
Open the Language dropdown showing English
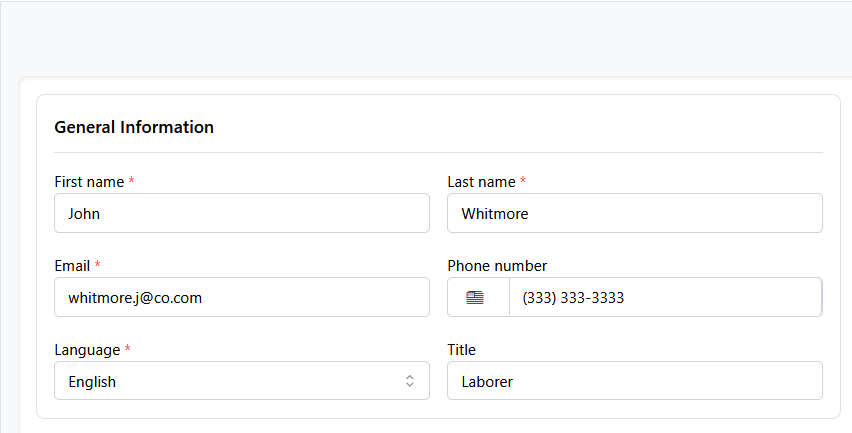point(241,381)
